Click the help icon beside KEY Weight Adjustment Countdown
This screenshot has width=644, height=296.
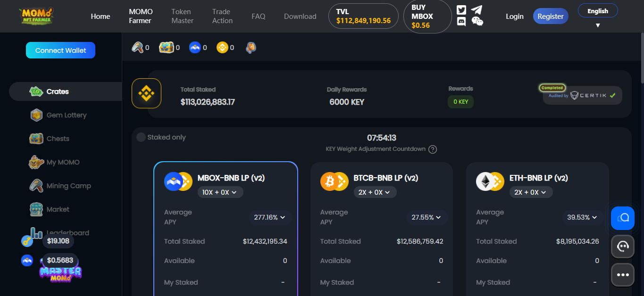pyautogui.click(x=433, y=149)
